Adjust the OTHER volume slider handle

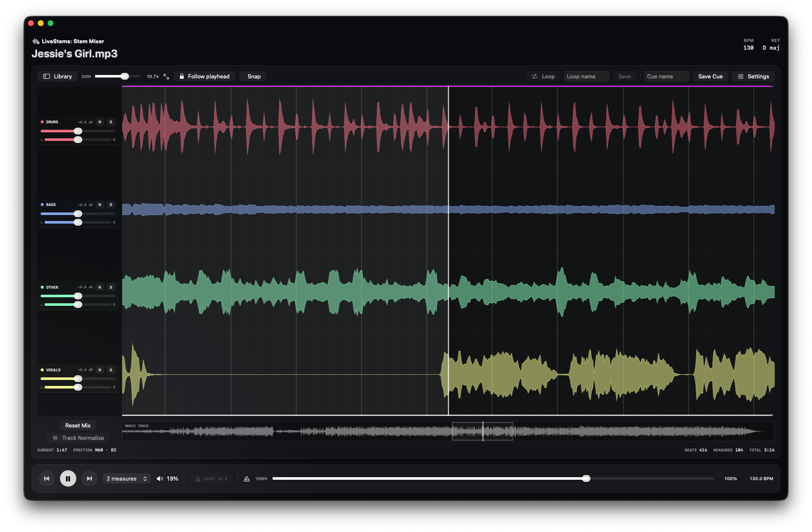point(78,296)
